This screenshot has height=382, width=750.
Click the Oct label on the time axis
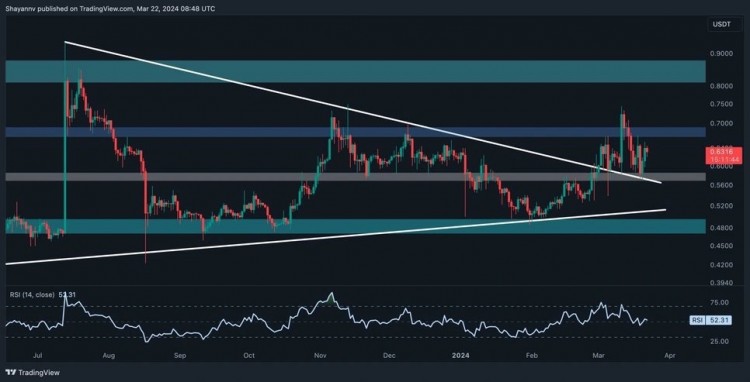coord(249,356)
